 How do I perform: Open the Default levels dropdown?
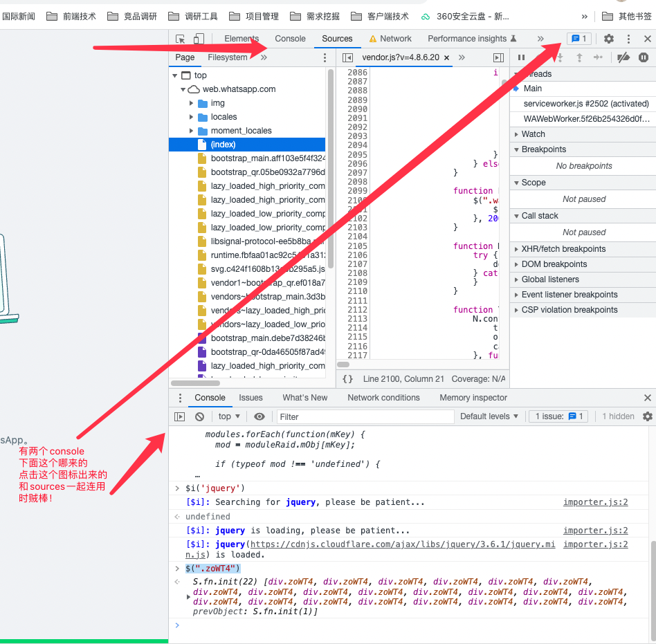pyautogui.click(x=489, y=416)
